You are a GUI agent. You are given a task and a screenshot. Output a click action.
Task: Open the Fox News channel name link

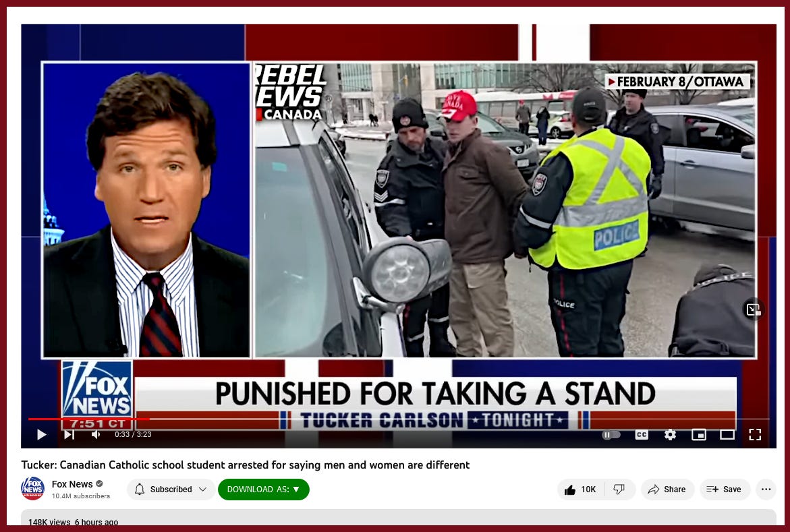tap(72, 484)
